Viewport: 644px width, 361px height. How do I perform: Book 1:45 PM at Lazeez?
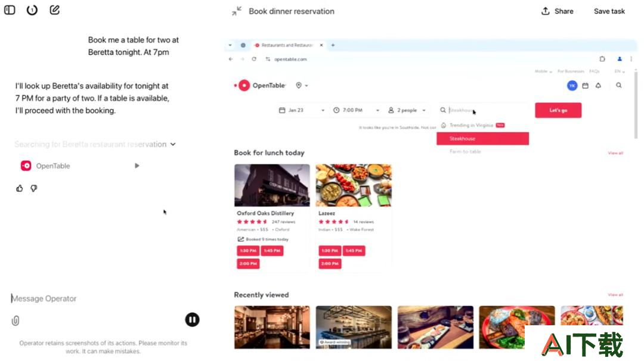click(354, 251)
